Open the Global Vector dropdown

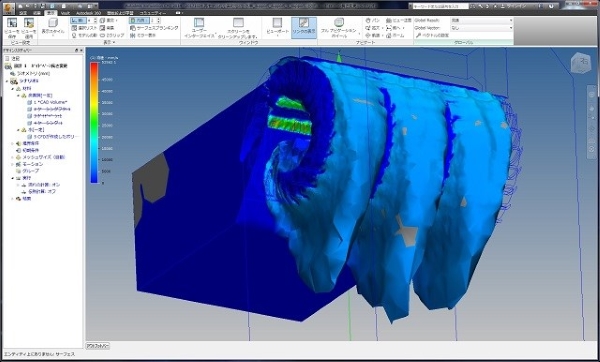click(481, 28)
